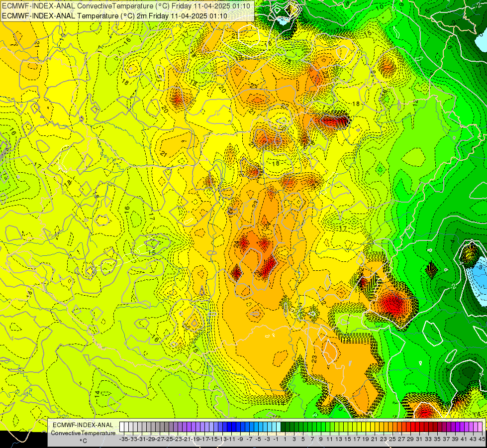Click the -17 value on the legend scale

tap(204, 440)
